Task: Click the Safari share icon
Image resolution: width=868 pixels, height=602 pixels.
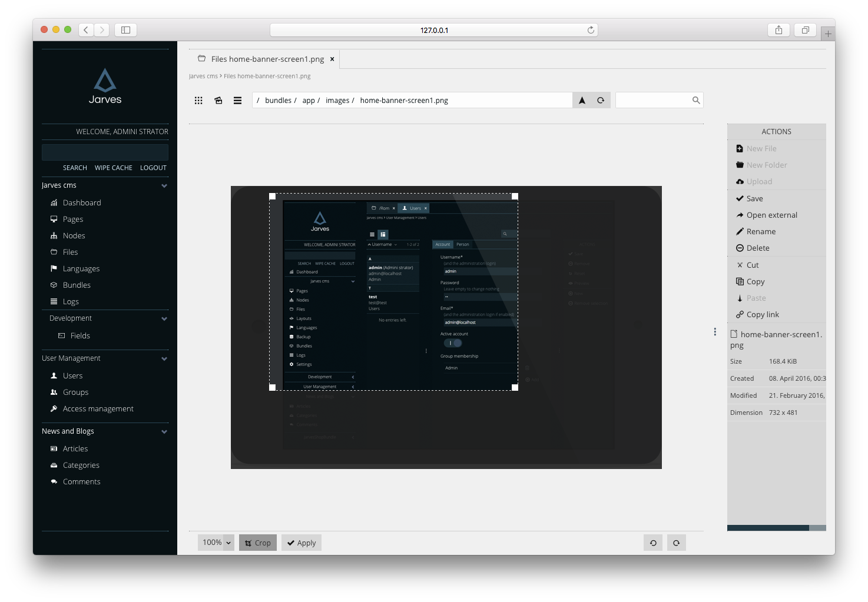Action: pyautogui.click(x=778, y=30)
